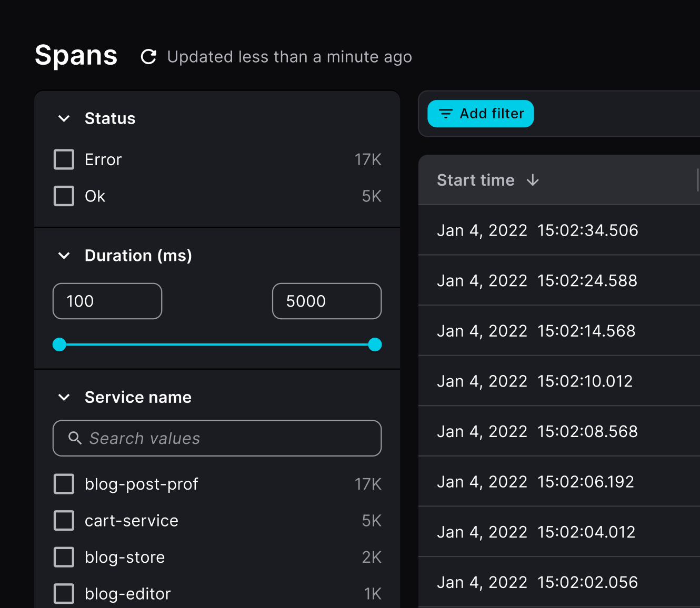Enable the blog-editor service filter
Image resolution: width=700 pixels, height=608 pixels.
pos(64,593)
